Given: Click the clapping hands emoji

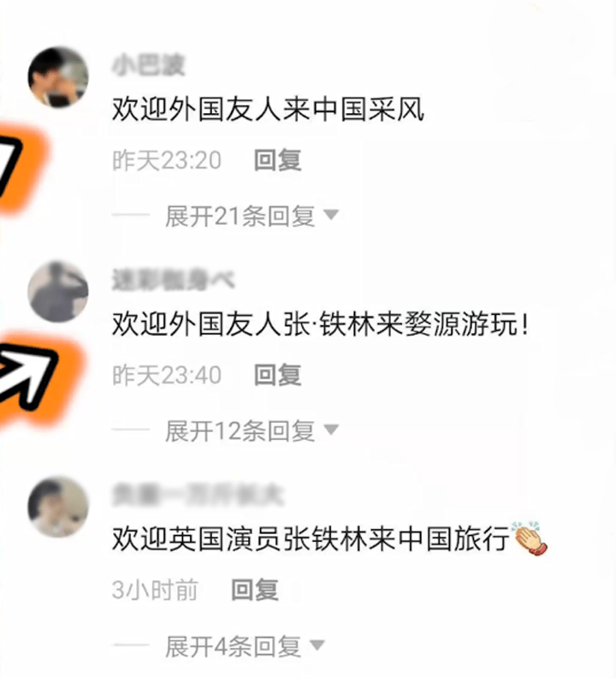Looking at the screenshot, I should click(x=529, y=538).
